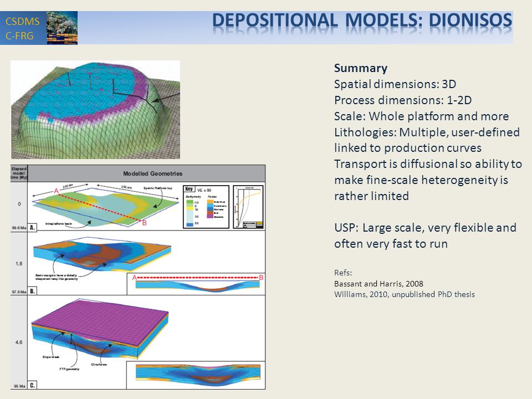Click the '95 Ma' age label
Image resolution: width=532 pixels, height=399 pixels.
(20, 386)
